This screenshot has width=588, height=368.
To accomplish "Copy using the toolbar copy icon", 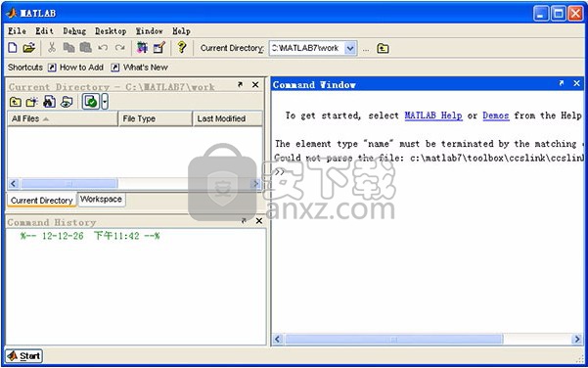I will tap(68, 48).
